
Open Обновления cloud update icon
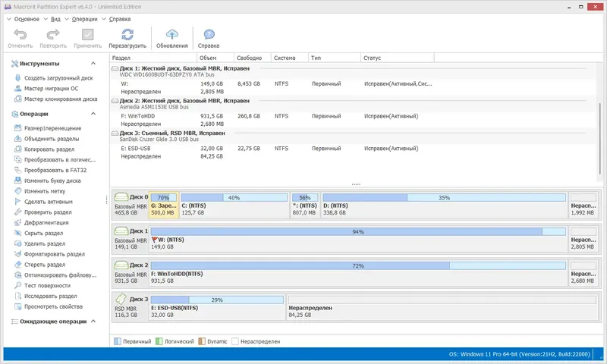[172, 34]
